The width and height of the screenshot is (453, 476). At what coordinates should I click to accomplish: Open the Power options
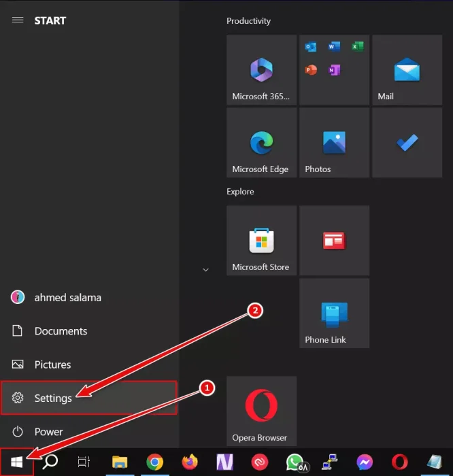tap(90, 432)
